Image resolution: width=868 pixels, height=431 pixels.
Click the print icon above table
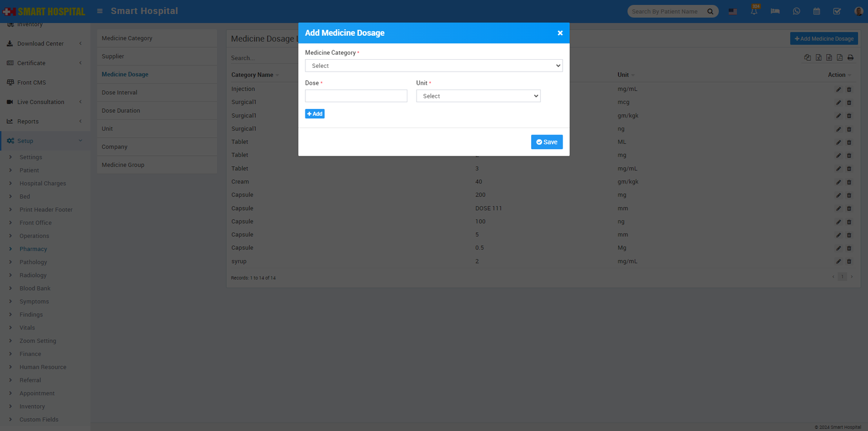(850, 58)
